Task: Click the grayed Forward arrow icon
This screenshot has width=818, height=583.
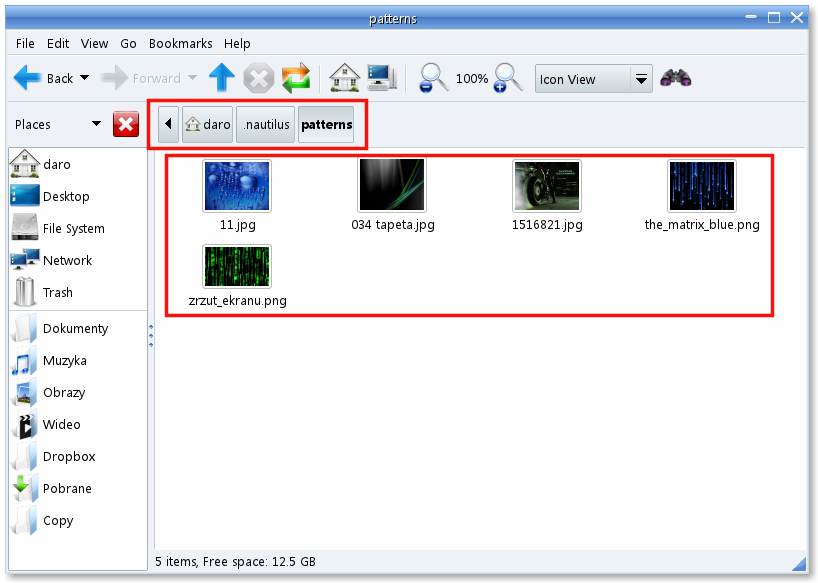Action: (114, 78)
